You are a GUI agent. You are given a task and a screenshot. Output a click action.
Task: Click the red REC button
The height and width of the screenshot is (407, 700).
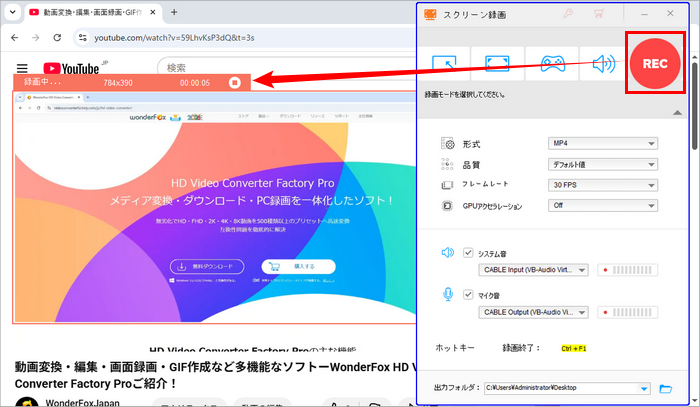655,63
